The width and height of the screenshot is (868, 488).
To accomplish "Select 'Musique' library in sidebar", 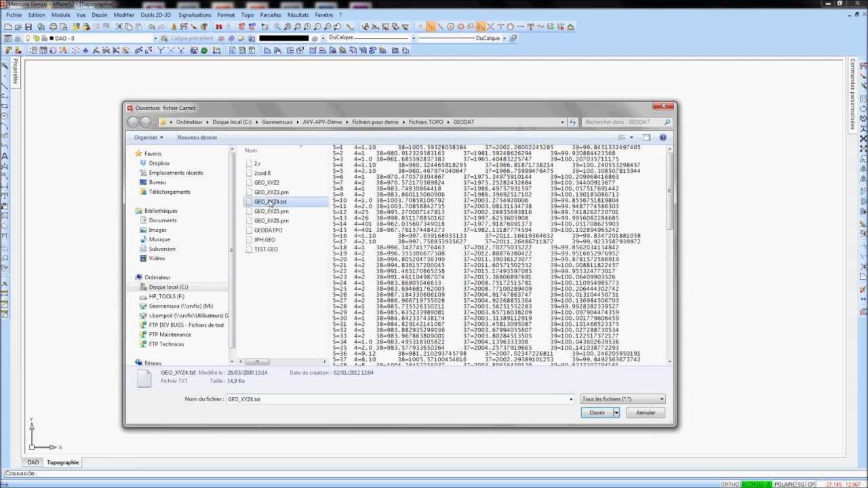I will tap(159, 239).
